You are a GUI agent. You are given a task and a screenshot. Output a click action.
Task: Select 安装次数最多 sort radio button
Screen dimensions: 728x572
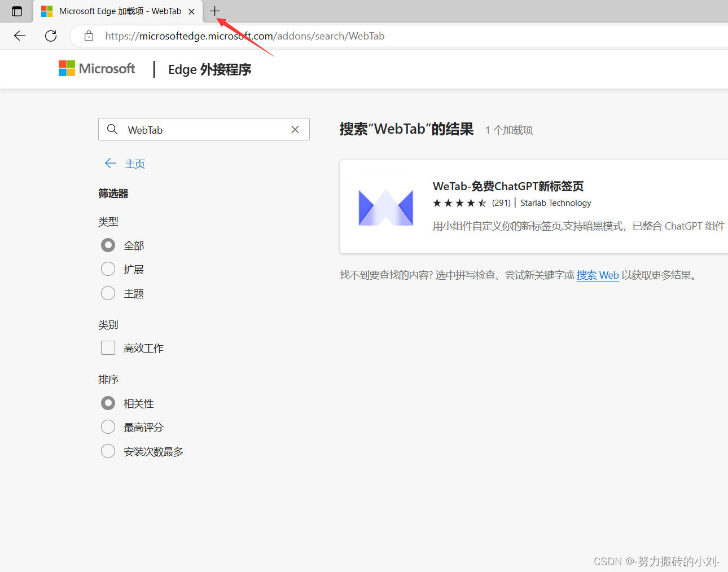pos(108,451)
